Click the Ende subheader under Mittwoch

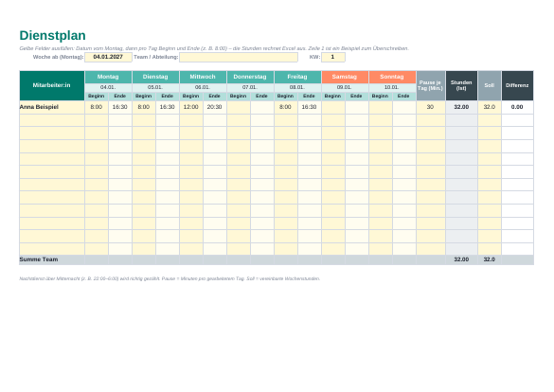pos(215,96)
